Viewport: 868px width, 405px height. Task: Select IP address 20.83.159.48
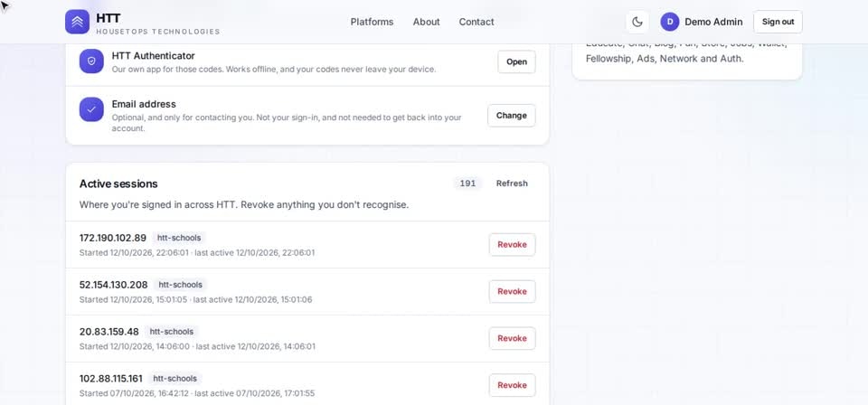(x=109, y=332)
